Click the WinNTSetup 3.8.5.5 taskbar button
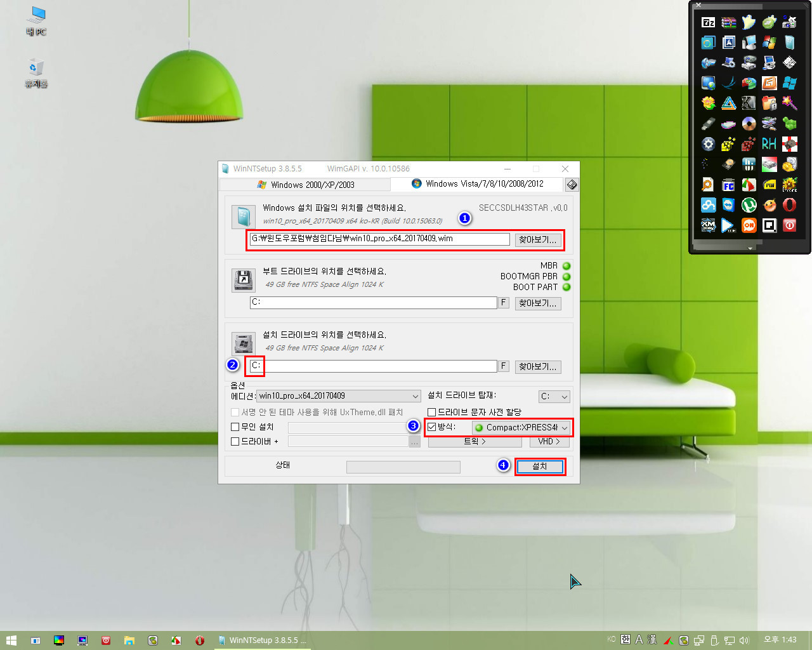The height and width of the screenshot is (650, 812). [x=262, y=640]
